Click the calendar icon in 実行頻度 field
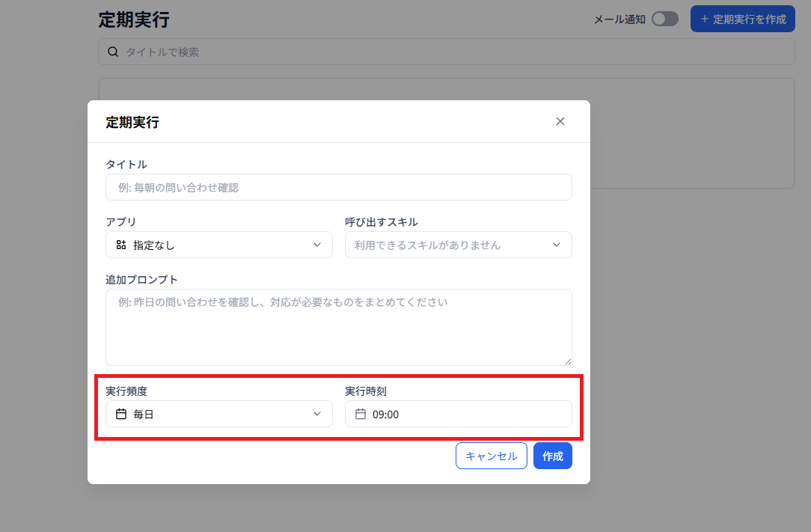Image resolution: width=811 pixels, height=532 pixels. coord(121,414)
